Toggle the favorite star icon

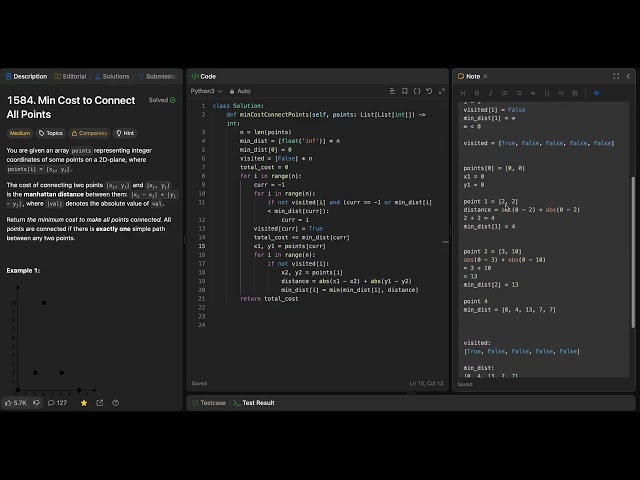tap(84, 403)
